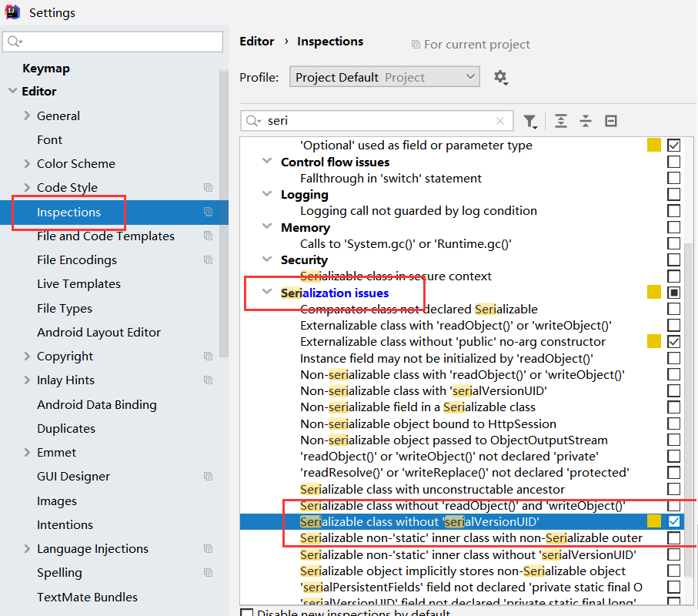Expand the Code Style node
698x616 pixels.
point(27,188)
